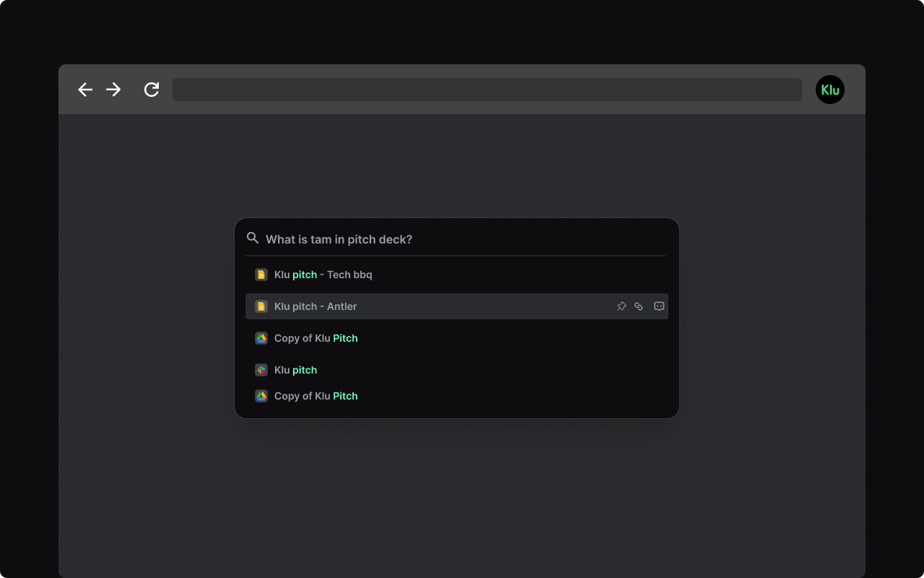The image size is (924, 578).
Task: Click the 'What is tam in pitch deck?' search field
Action: point(456,239)
